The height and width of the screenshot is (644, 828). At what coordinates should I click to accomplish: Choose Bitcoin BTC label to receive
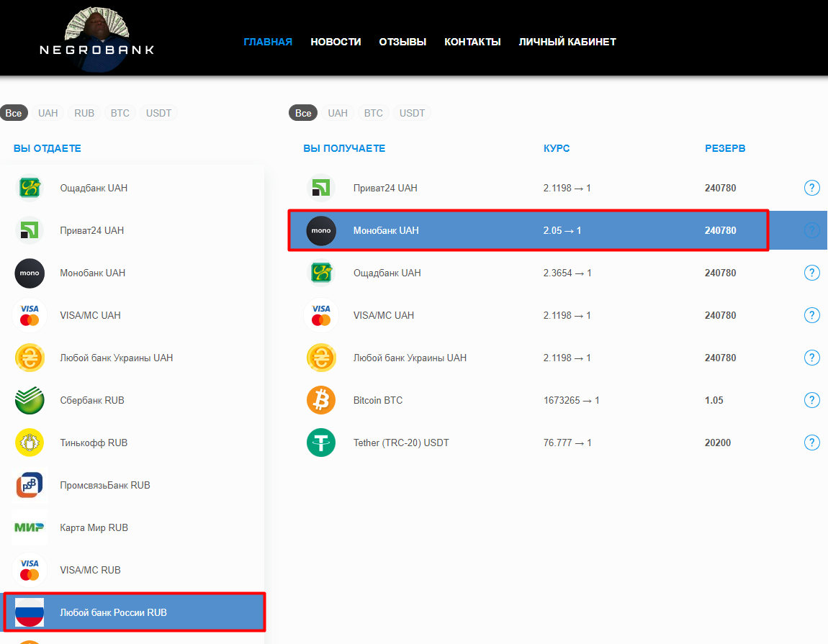(377, 400)
